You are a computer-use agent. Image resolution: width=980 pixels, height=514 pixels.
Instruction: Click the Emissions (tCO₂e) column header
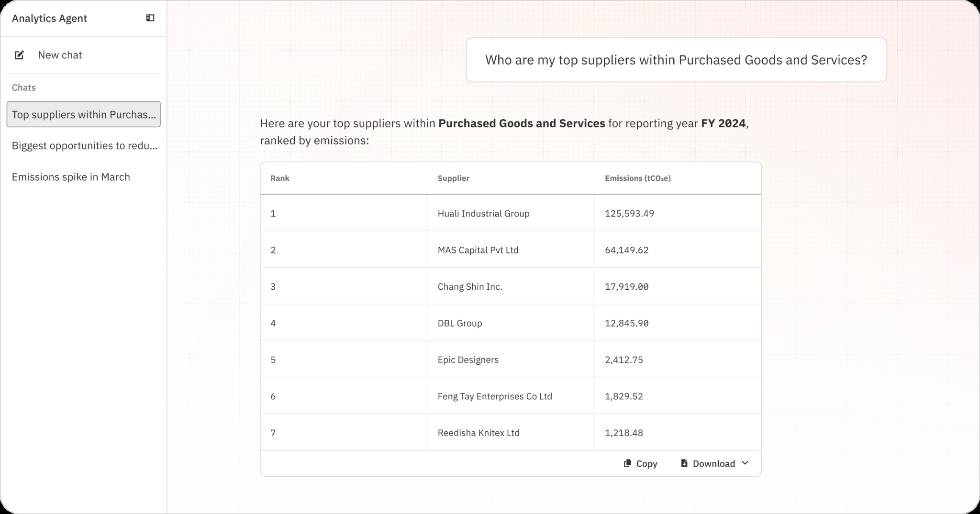tap(638, 178)
